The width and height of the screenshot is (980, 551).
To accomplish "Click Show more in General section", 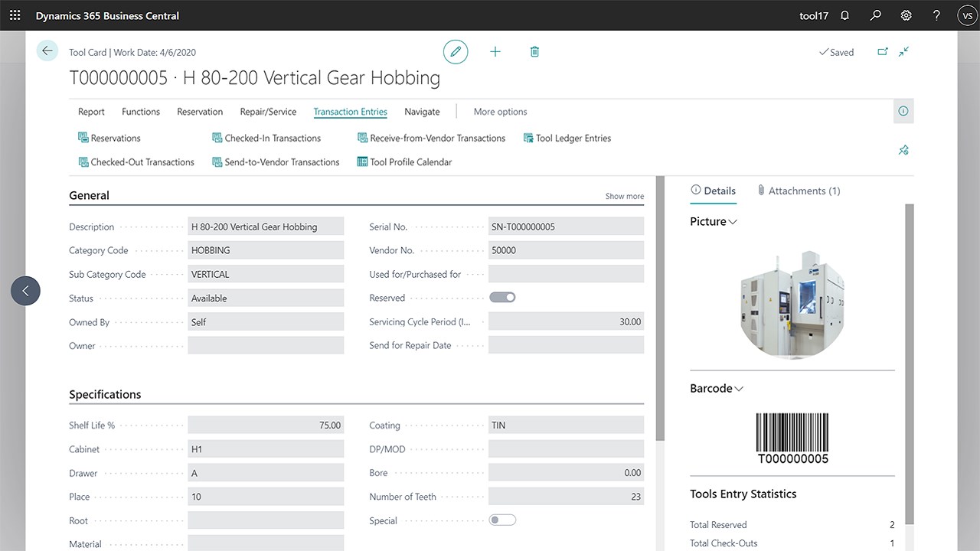I will pyautogui.click(x=624, y=197).
